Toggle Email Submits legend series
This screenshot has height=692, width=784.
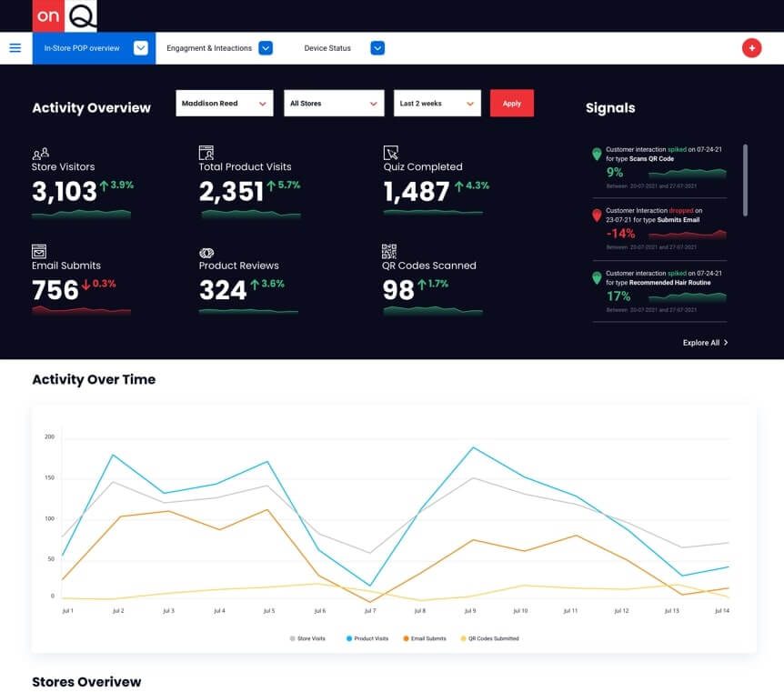tap(425, 638)
